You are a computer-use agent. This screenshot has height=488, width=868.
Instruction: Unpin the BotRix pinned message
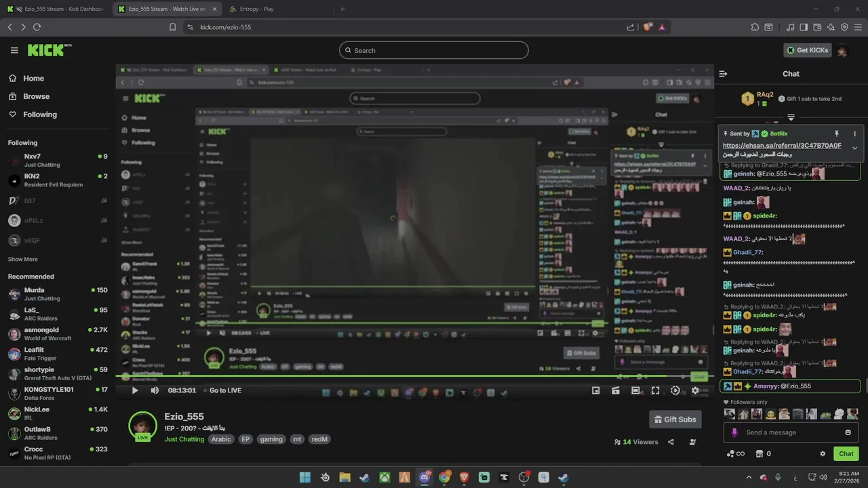click(x=837, y=134)
